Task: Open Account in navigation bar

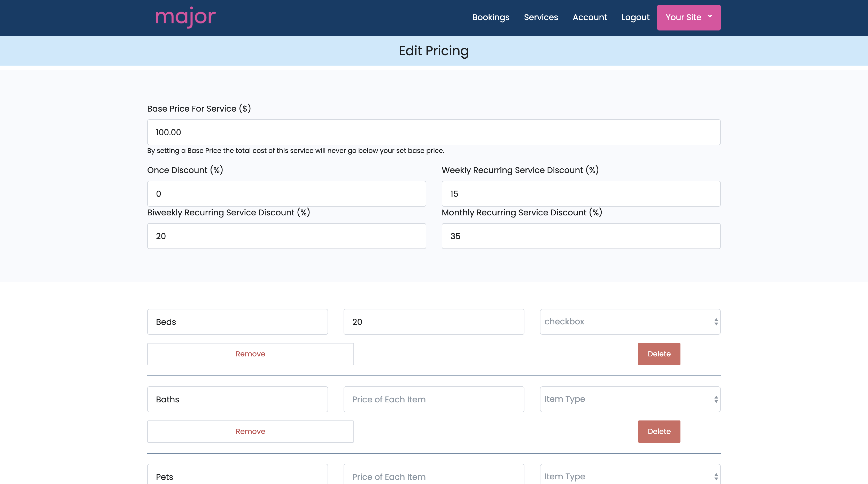Action: (x=590, y=17)
